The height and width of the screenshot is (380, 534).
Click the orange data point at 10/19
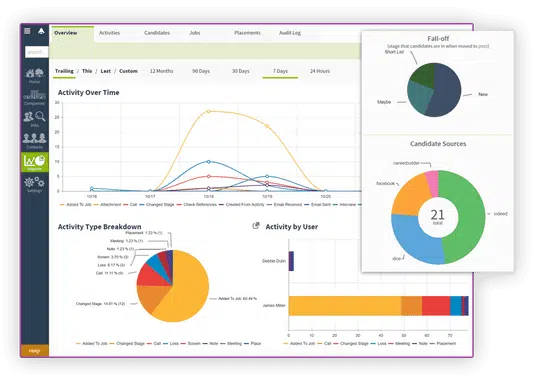267,126
